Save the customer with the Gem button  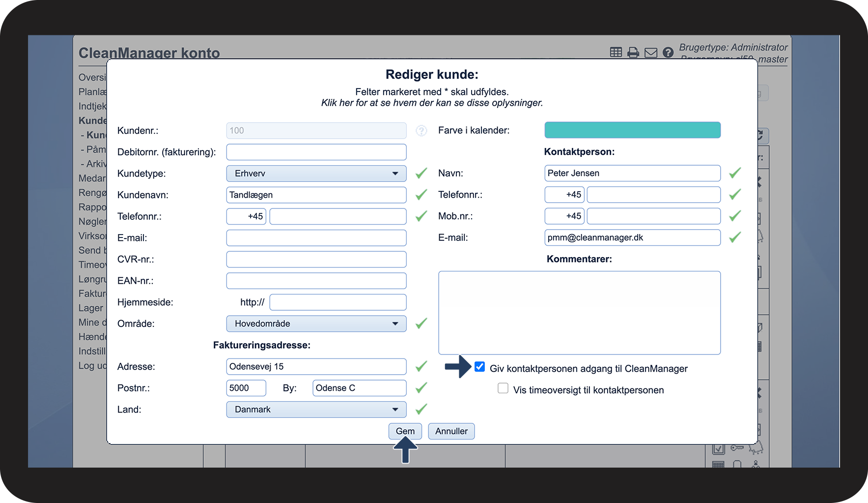tap(405, 431)
